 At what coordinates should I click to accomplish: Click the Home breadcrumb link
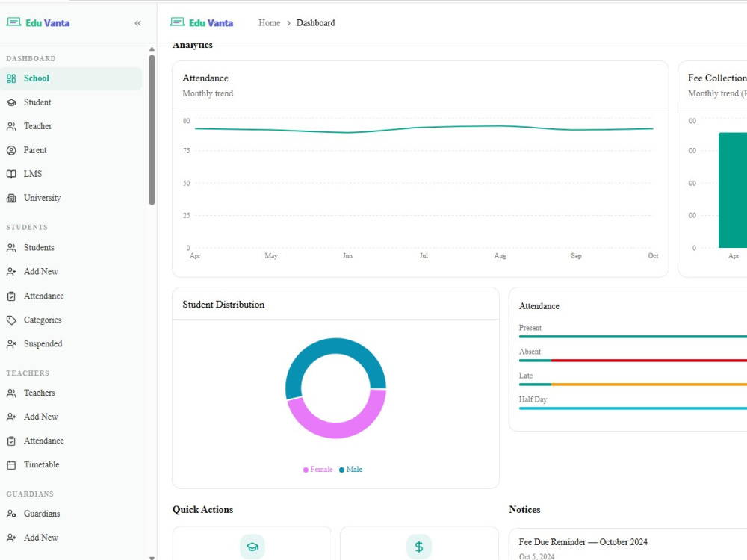269,23
